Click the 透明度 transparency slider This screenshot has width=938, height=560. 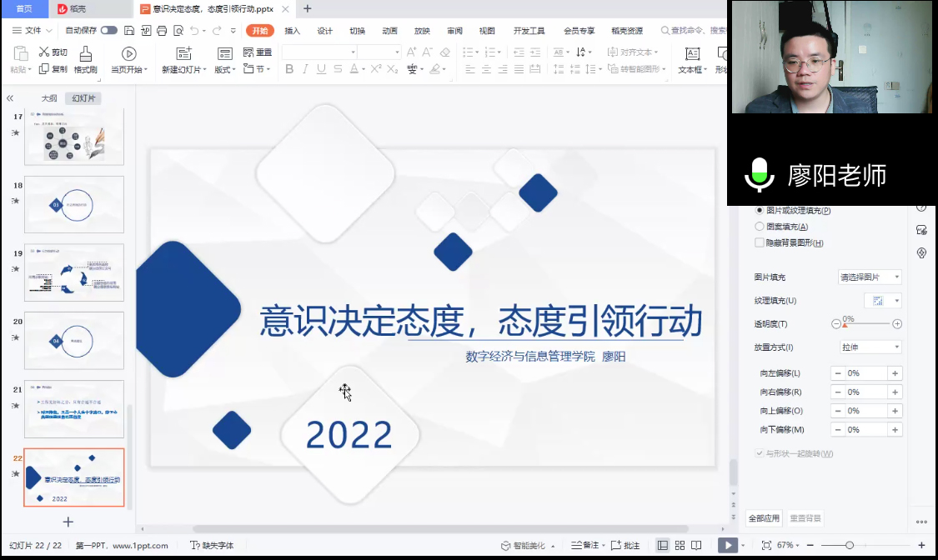coord(867,324)
